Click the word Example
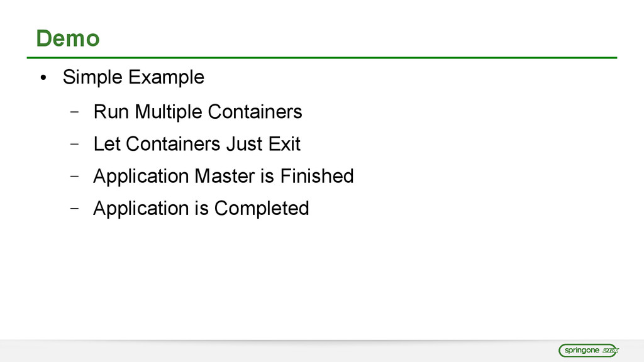 (166, 77)
